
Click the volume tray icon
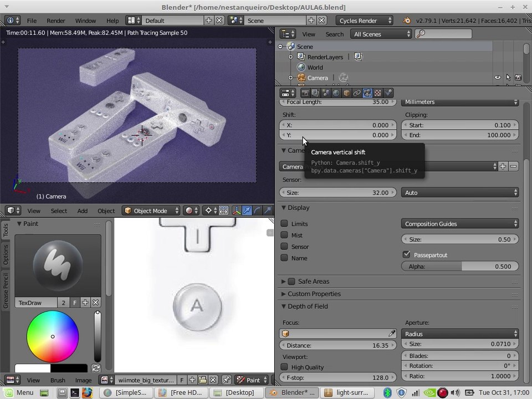[455, 392]
